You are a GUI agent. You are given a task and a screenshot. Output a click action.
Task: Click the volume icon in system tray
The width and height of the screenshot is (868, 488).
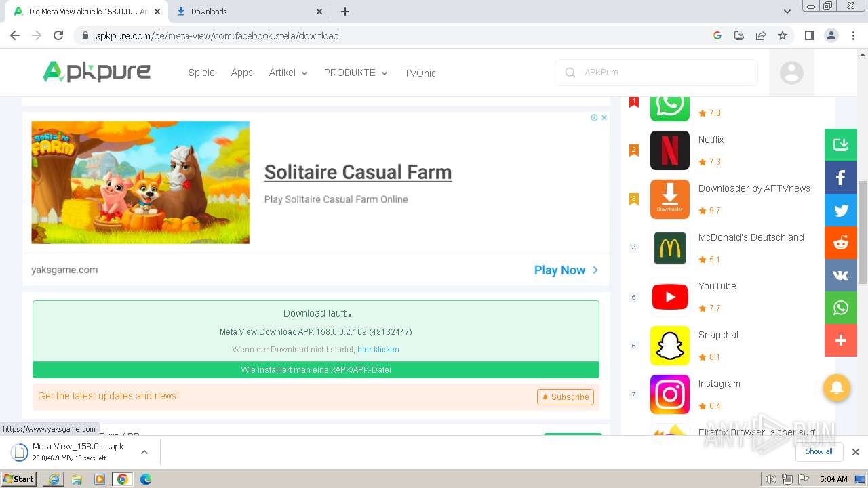tap(770, 479)
